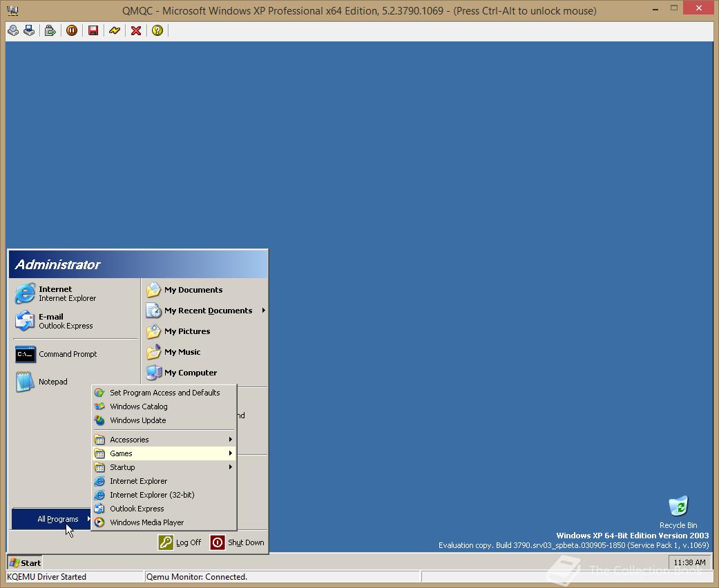Pause the virtual machine from the toolbar

coord(72,30)
